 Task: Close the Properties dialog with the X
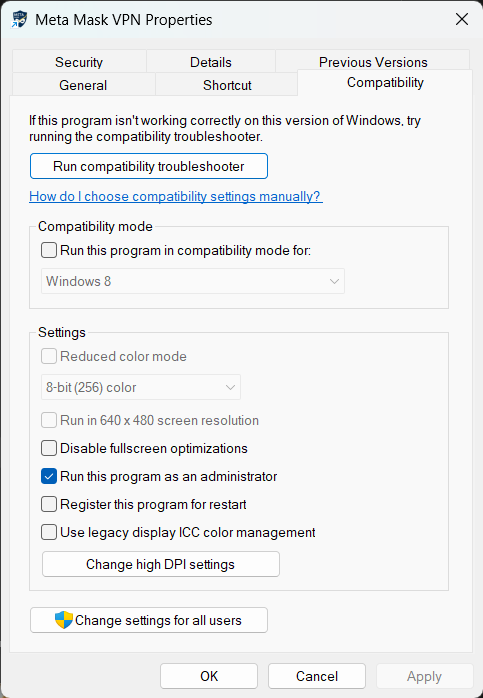[x=462, y=19]
